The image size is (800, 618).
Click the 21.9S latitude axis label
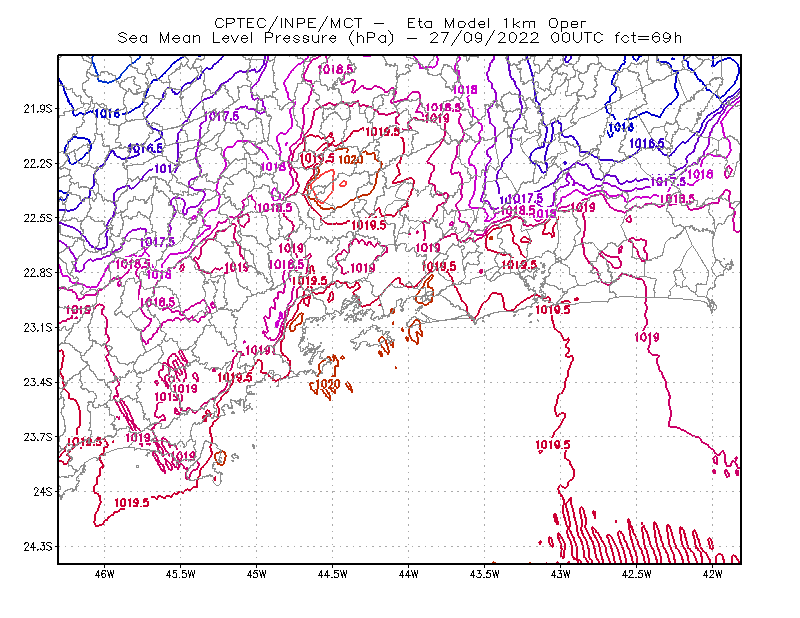[38, 108]
